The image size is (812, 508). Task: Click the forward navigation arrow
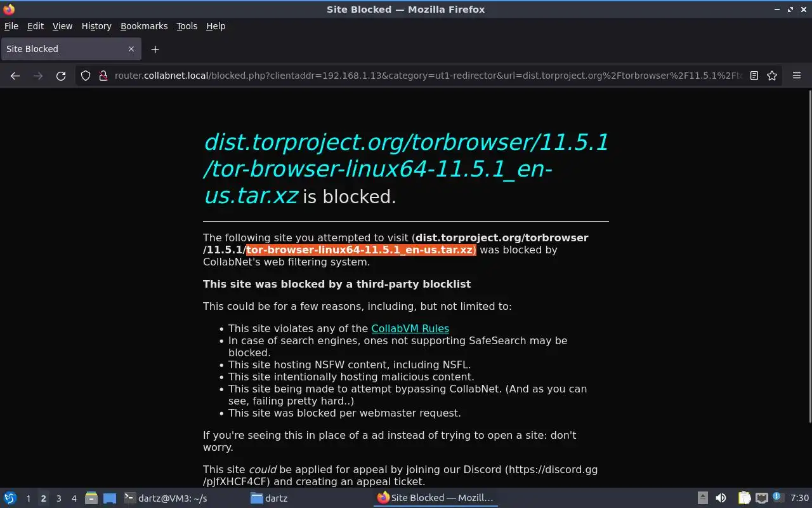pyautogui.click(x=38, y=76)
